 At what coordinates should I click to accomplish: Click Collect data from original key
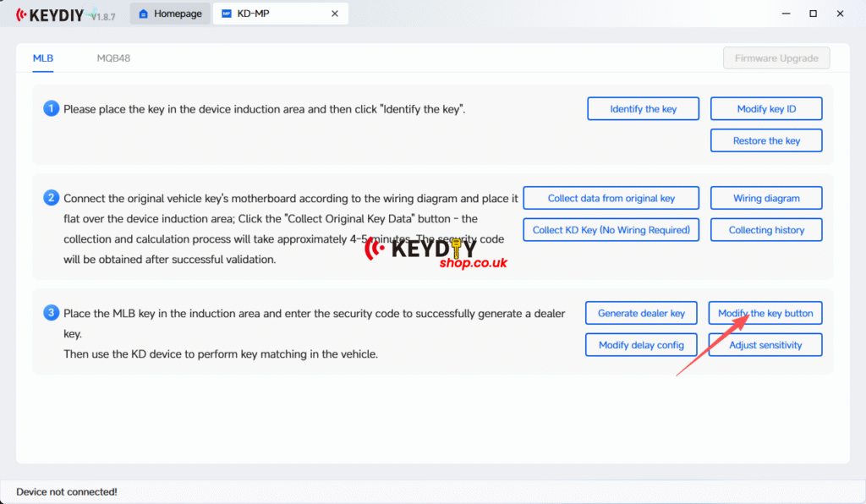pyautogui.click(x=611, y=198)
